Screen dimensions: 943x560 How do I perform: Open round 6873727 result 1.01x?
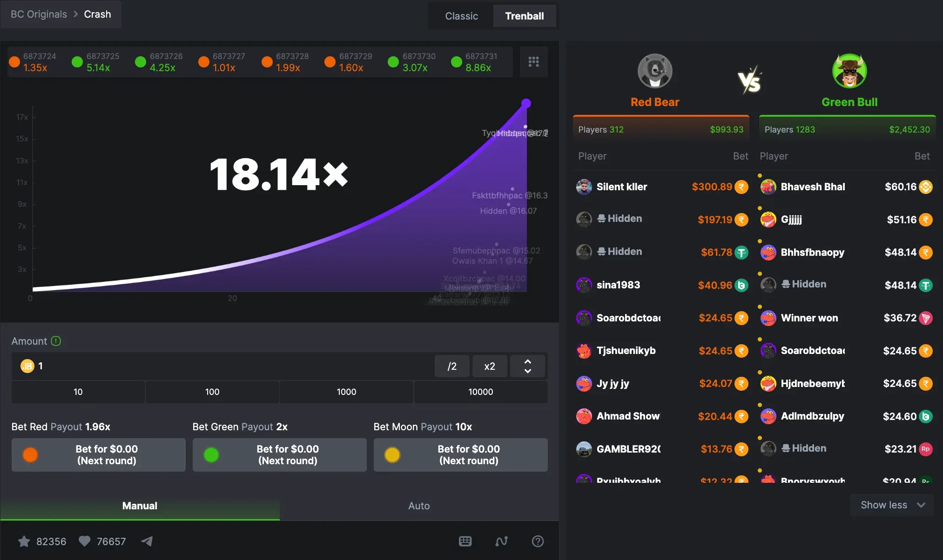[222, 62]
